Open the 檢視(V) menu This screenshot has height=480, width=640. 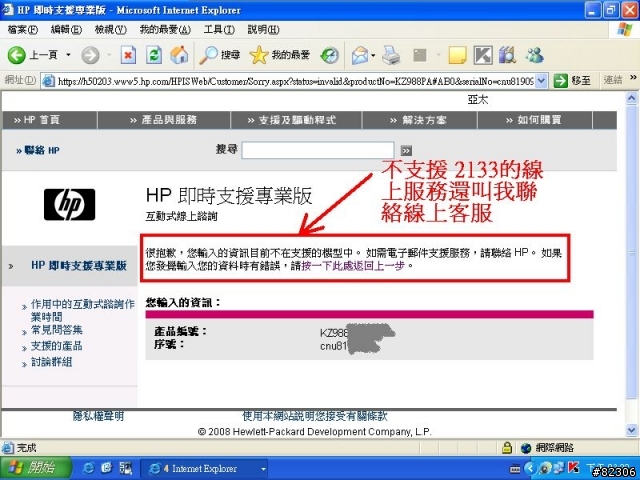(111, 29)
